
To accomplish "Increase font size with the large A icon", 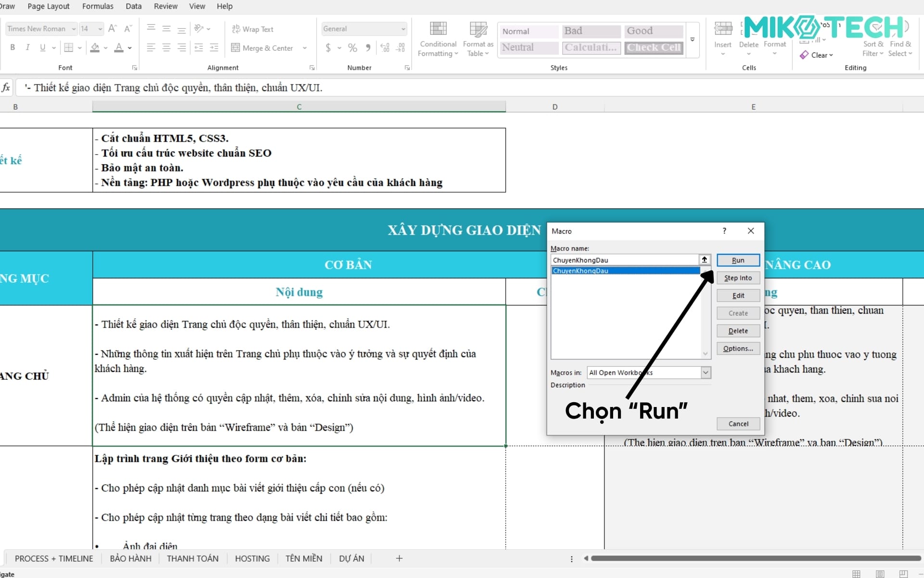I will [112, 28].
